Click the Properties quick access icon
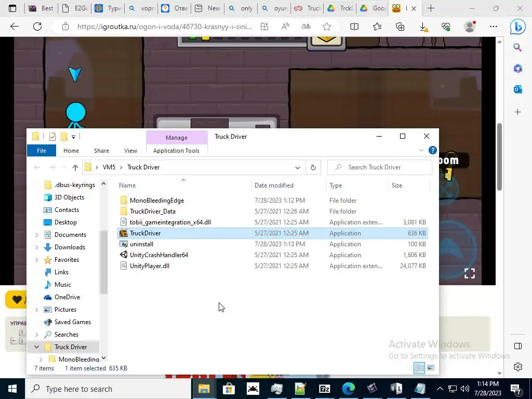The image size is (532, 399). 52,137
